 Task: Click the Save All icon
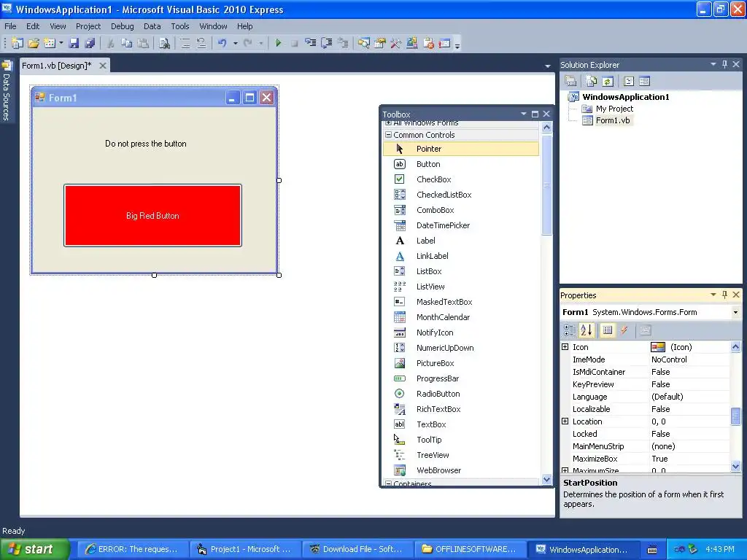pos(90,43)
